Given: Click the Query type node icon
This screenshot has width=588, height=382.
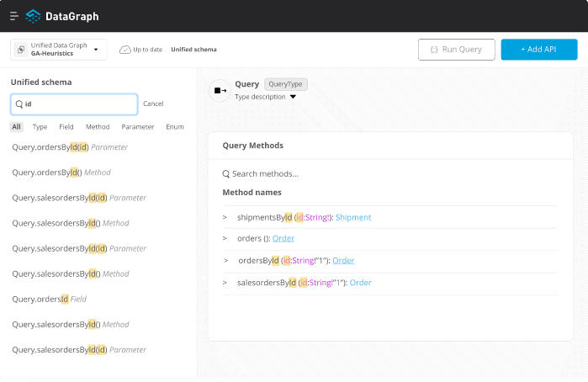Looking at the screenshot, I should (x=220, y=90).
